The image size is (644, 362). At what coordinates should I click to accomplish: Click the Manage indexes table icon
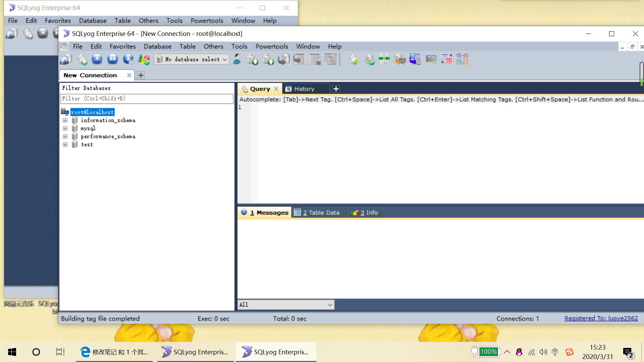pos(331,59)
